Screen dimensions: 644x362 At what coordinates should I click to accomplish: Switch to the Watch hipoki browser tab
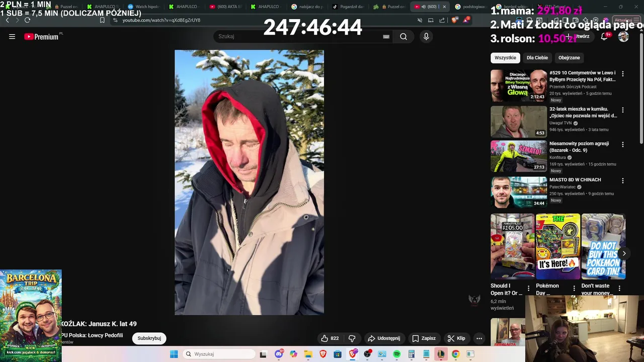tap(143, 7)
